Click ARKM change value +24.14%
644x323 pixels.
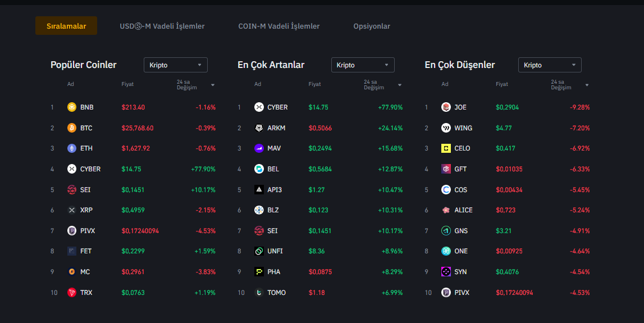pos(390,128)
